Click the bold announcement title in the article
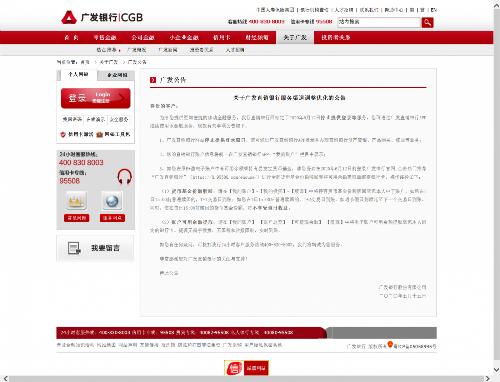Viewport: 500px width, 382px height. click(x=289, y=98)
